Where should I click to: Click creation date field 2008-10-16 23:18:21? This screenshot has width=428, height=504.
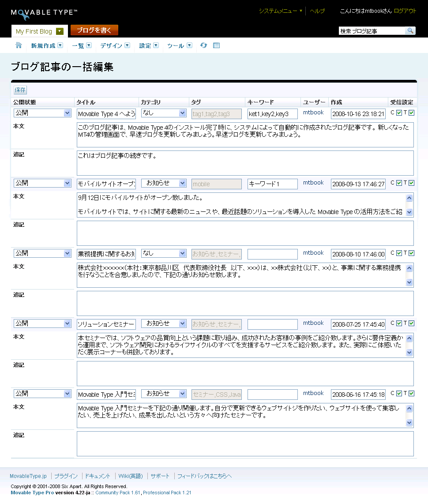point(358,114)
